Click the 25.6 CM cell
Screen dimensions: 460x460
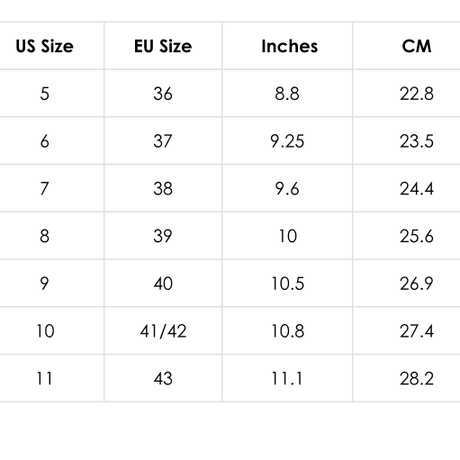(407, 236)
